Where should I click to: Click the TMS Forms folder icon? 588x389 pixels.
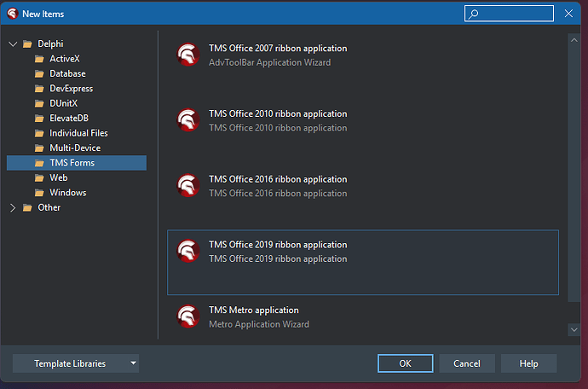pyautogui.click(x=39, y=163)
